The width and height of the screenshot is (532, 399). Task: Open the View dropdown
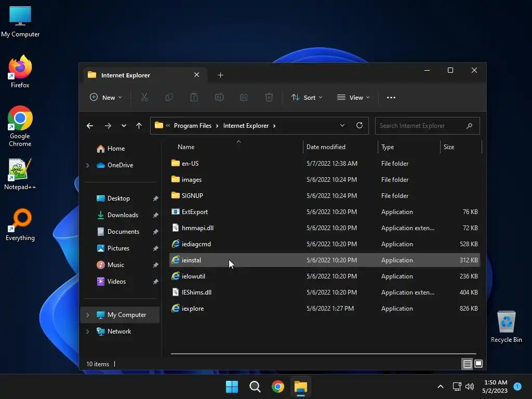point(353,97)
